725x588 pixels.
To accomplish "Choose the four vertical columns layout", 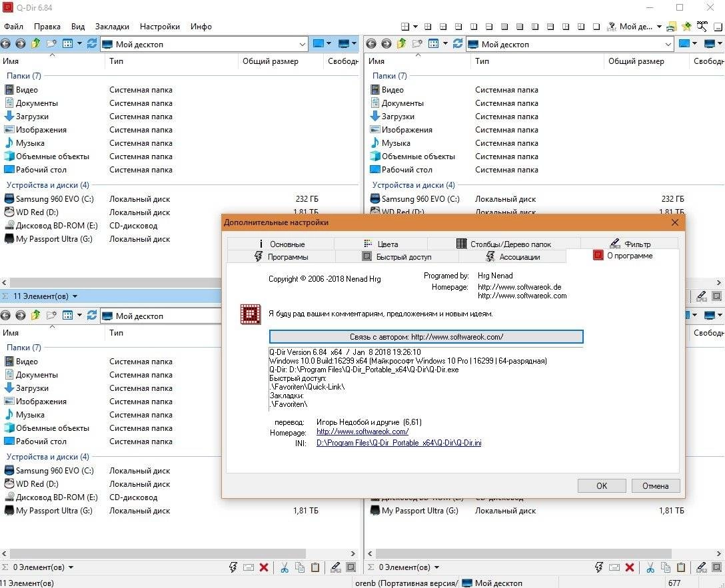I will tap(504, 27).
